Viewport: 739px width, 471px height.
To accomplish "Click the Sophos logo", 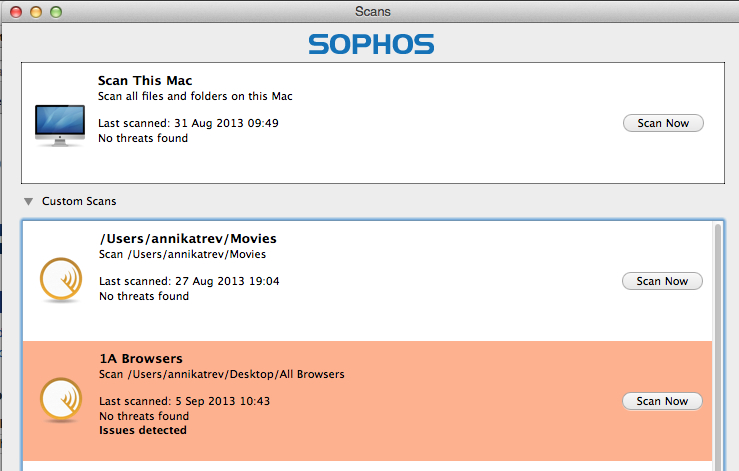I will (x=370, y=44).
